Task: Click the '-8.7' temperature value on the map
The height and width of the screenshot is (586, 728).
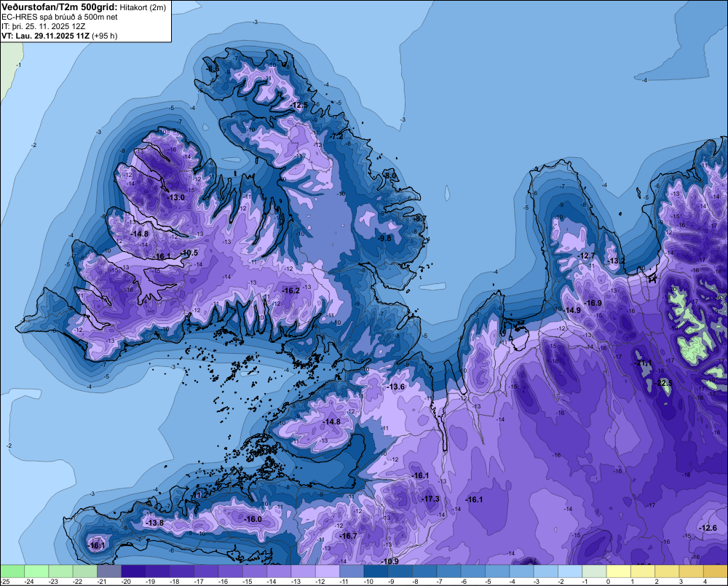Action: tap(420, 218)
